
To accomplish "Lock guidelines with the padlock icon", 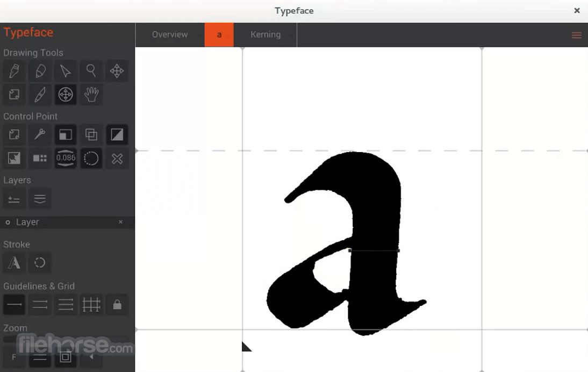I will click(117, 304).
